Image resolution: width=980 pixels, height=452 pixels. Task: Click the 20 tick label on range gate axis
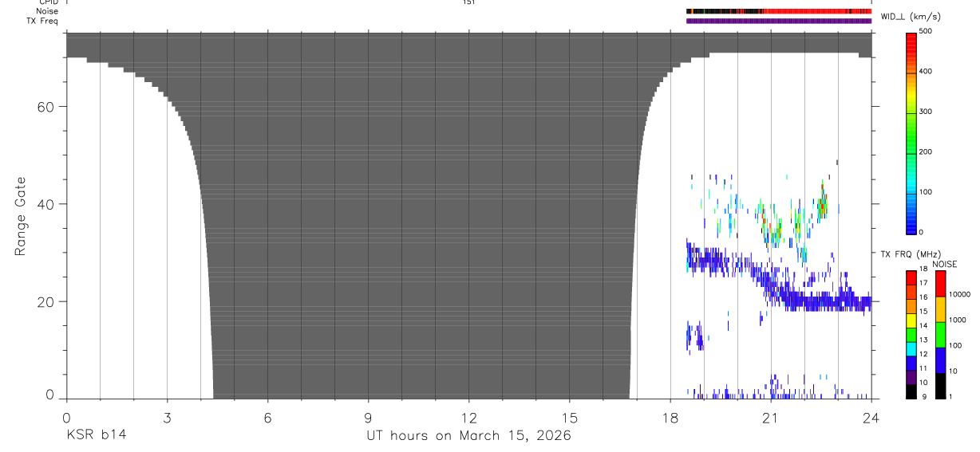tap(46, 302)
